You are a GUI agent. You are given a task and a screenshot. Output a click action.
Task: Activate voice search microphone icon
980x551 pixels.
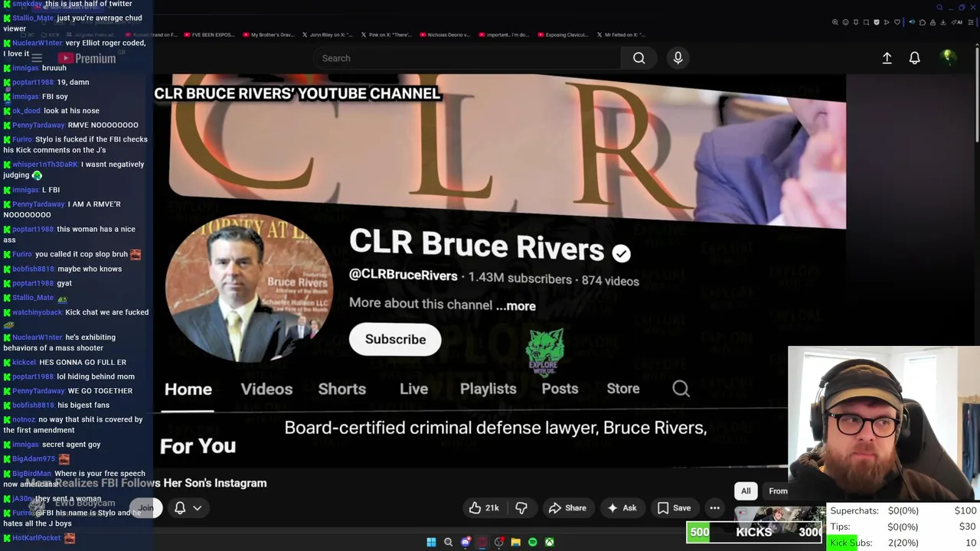click(678, 58)
